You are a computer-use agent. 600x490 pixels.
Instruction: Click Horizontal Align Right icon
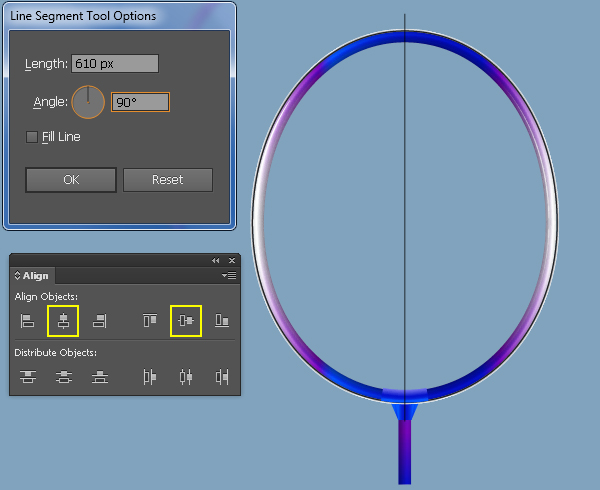[x=99, y=321]
